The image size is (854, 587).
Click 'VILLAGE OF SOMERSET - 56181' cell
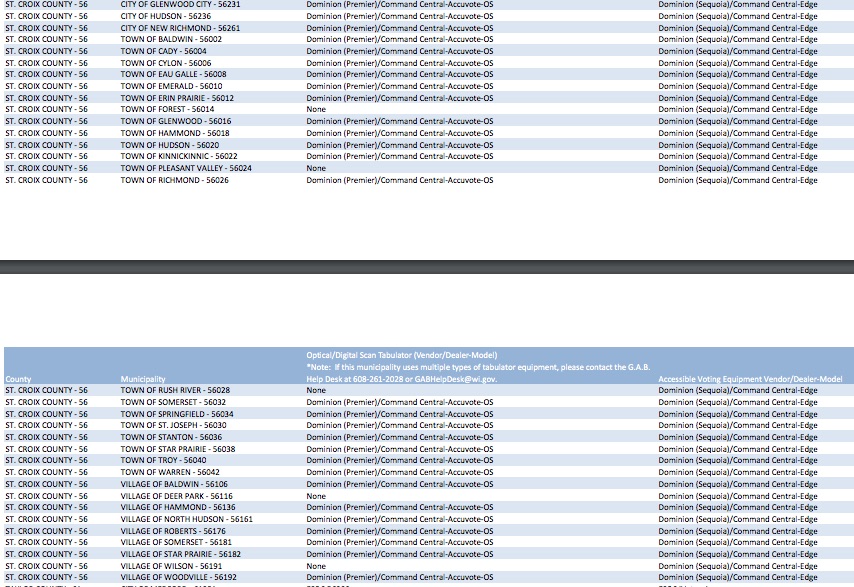[176, 542]
